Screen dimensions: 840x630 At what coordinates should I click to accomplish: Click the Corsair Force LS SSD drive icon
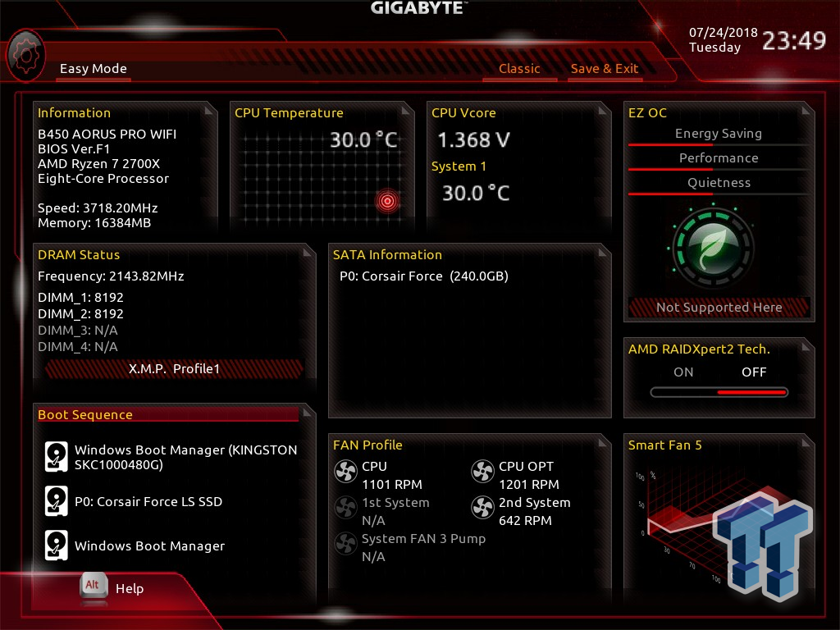(x=57, y=501)
